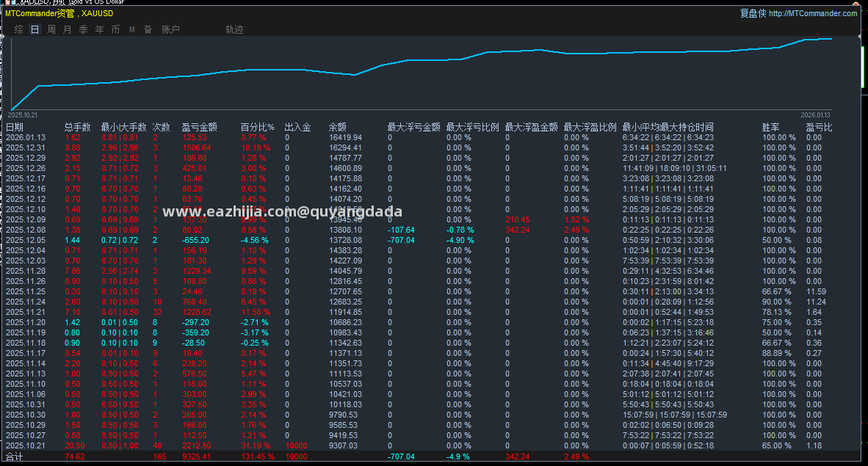
Task: Select the 2025.12.31 date row
Action: coord(26,148)
